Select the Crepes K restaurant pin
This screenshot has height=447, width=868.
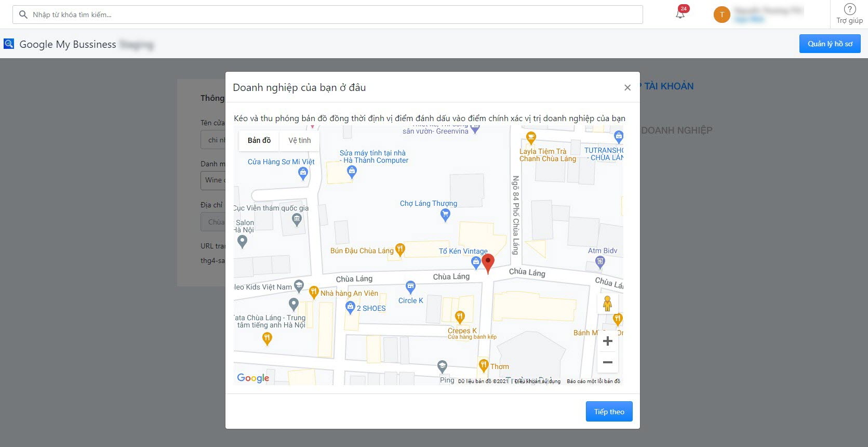[460, 317]
